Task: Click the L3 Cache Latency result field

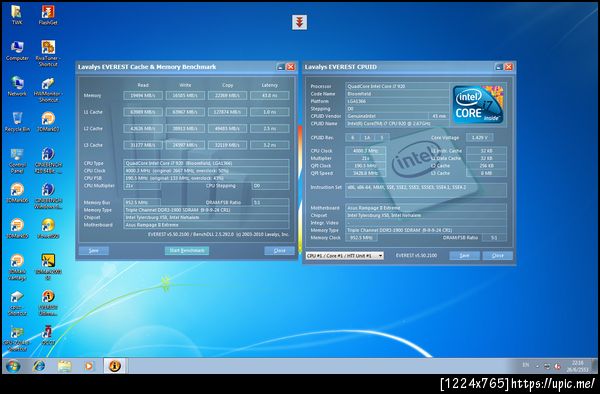Action: tap(269, 145)
